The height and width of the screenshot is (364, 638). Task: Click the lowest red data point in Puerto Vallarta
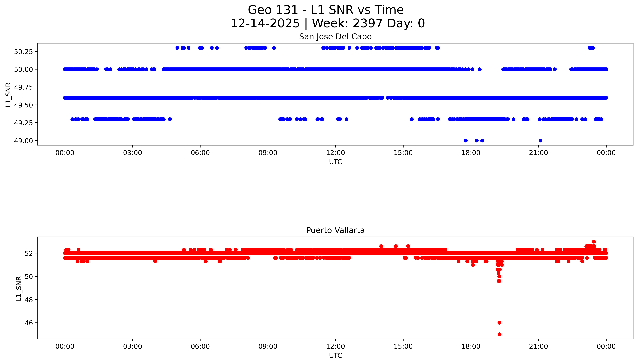pos(499,334)
